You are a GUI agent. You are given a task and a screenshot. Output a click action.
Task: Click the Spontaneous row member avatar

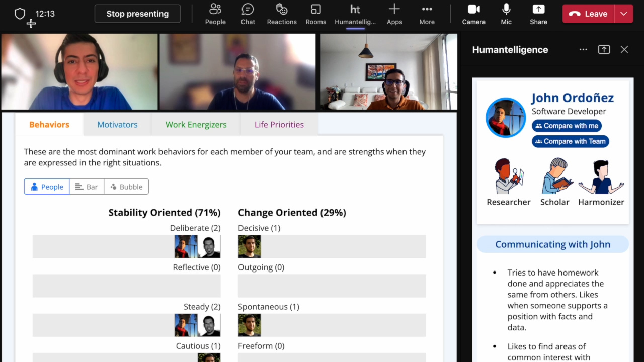coord(250,325)
